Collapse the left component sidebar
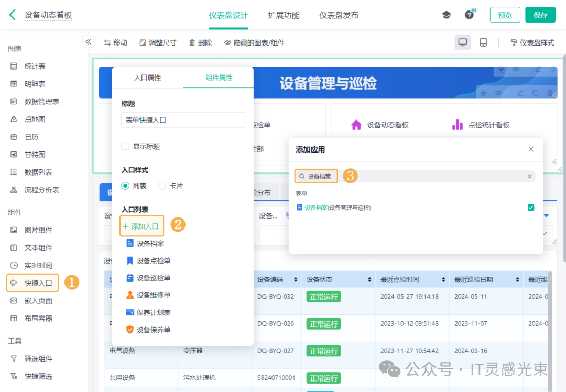This screenshot has height=392, width=566. [88, 42]
